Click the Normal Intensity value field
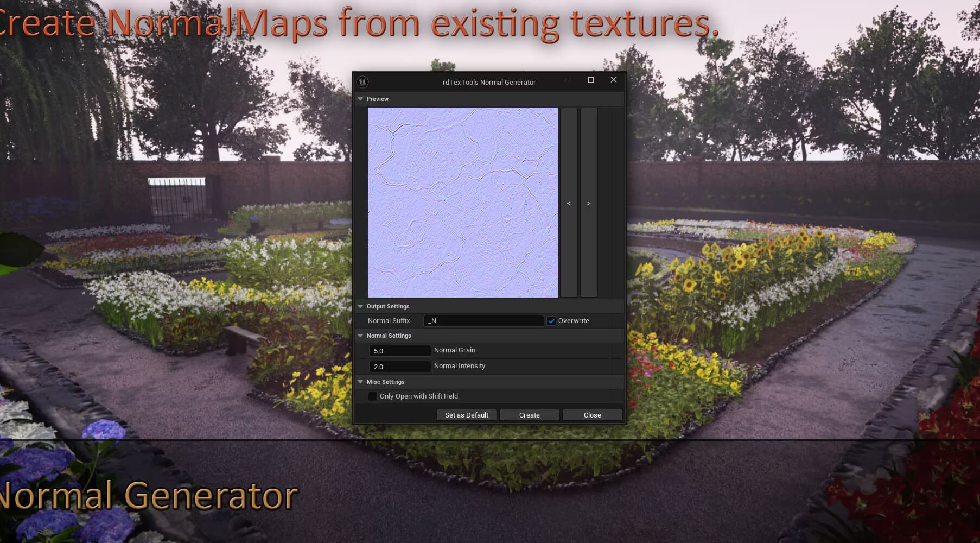The height and width of the screenshot is (543, 980). click(400, 367)
